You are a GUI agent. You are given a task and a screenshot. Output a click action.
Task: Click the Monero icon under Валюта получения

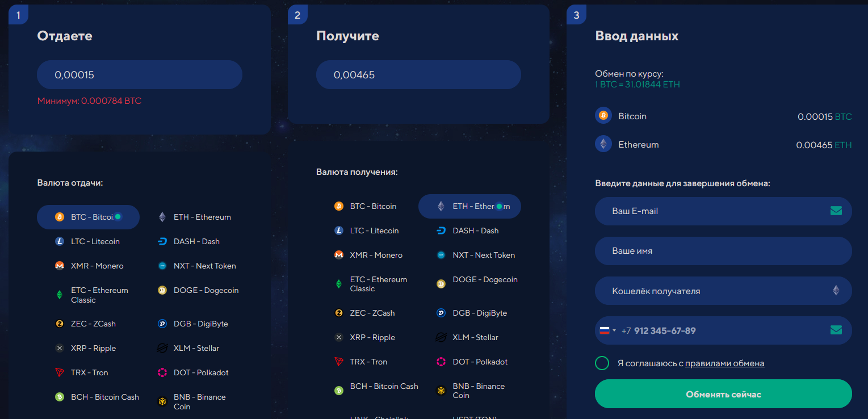point(339,255)
